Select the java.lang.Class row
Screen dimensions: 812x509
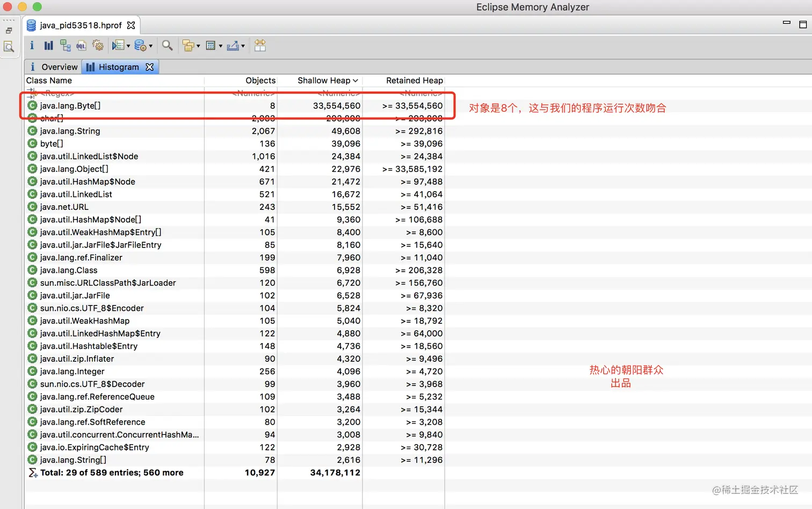[235, 270]
